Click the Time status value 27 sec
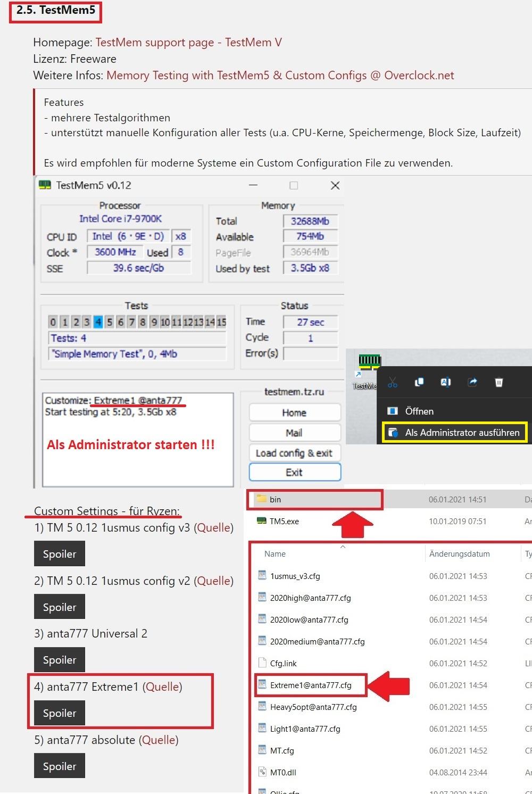 click(x=311, y=322)
